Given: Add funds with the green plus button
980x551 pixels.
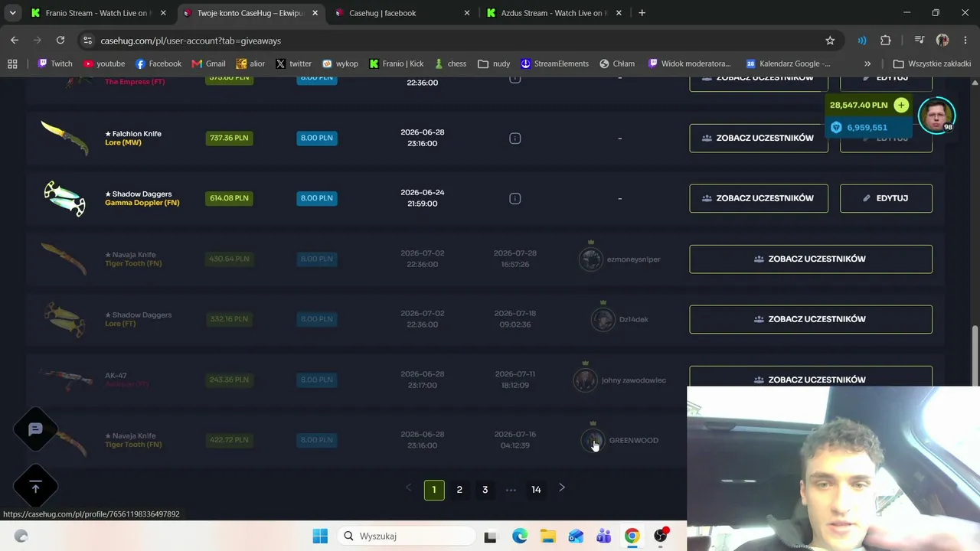Looking at the screenshot, I should (x=901, y=105).
